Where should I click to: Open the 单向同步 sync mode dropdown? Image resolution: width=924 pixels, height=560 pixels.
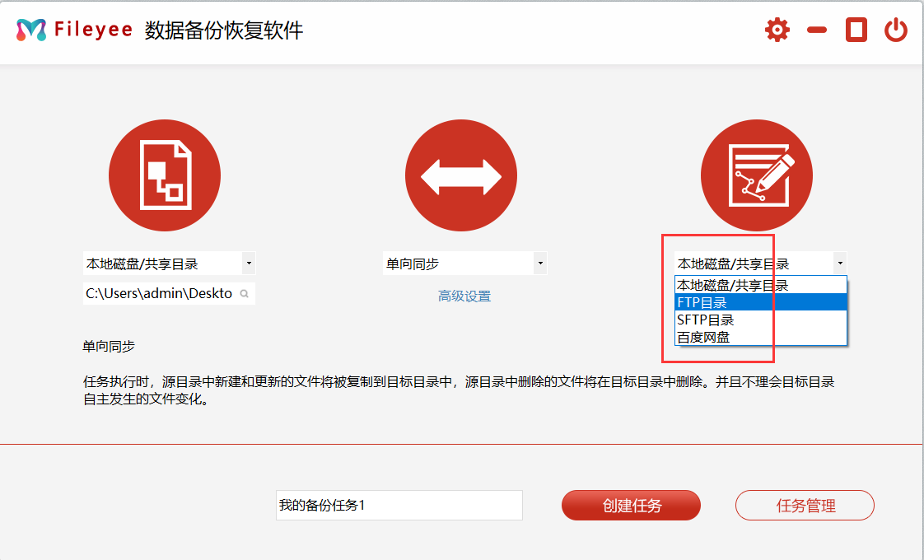coord(540,264)
